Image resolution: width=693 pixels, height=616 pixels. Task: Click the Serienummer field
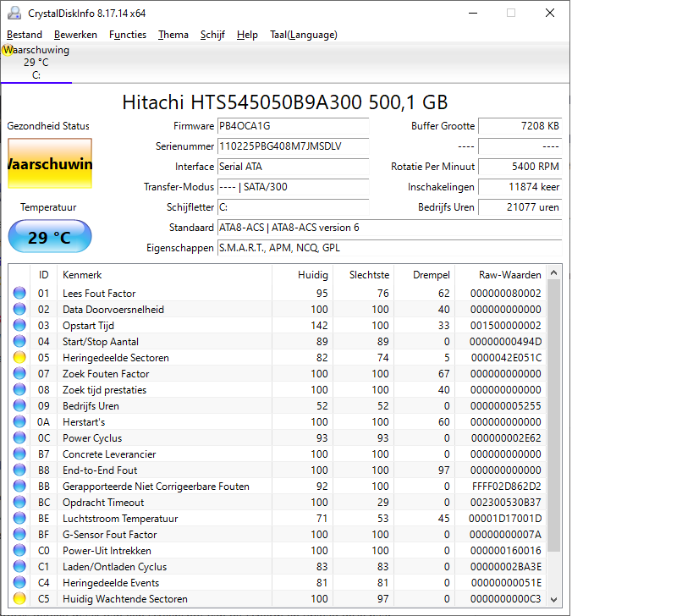293,146
